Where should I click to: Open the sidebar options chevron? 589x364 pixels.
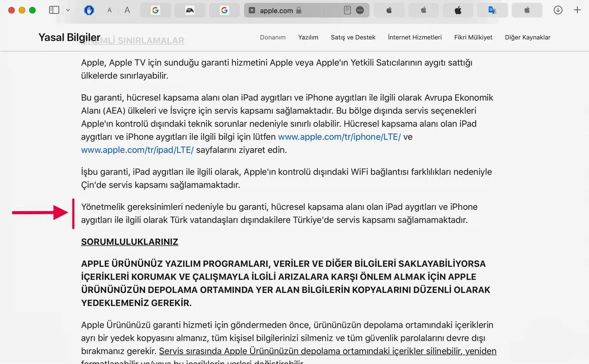pos(68,10)
